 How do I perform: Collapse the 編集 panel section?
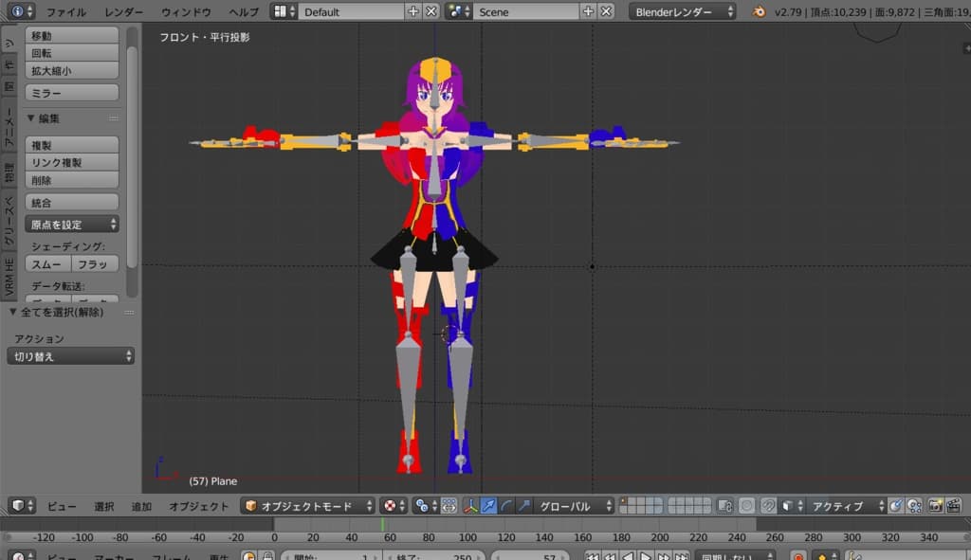(x=30, y=118)
